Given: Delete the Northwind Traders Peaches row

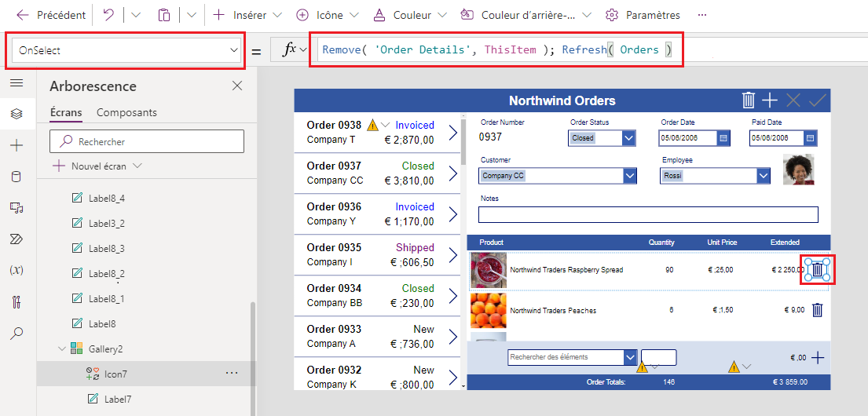Looking at the screenshot, I should [817, 310].
